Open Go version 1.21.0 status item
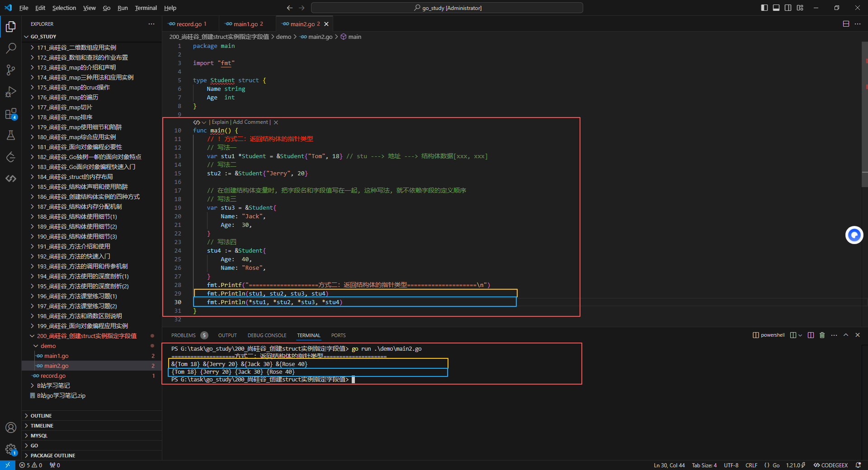This screenshot has height=470, width=868. coord(796,465)
